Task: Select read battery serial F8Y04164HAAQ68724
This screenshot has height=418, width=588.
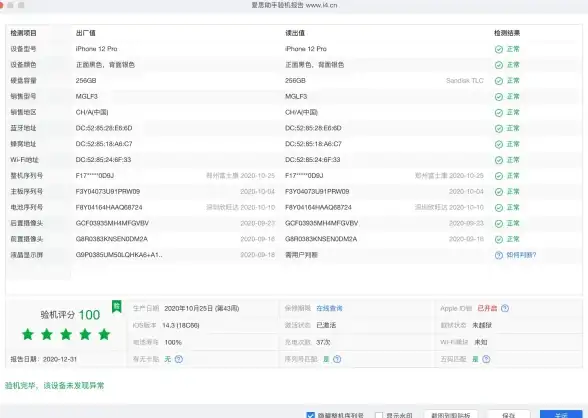Action: [x=318, y=207]
